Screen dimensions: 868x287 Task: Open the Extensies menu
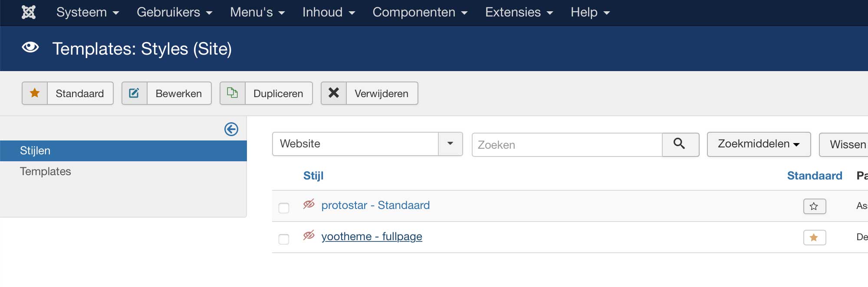(519, 12)
